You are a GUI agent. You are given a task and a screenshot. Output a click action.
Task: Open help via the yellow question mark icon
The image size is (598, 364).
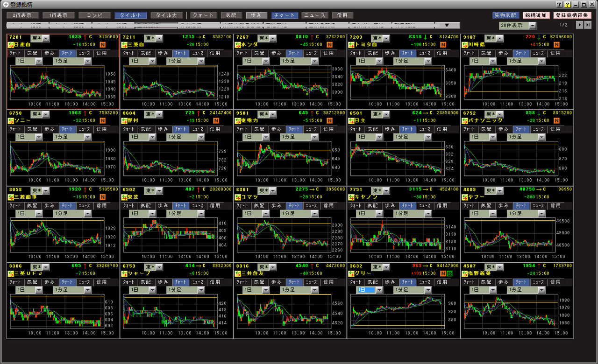tap(567, 5)
